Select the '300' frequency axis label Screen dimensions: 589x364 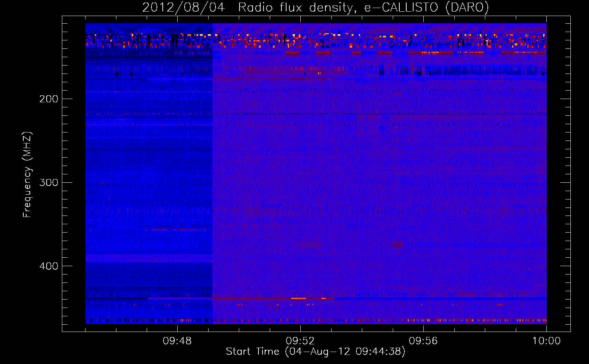[x=49, y=182]
